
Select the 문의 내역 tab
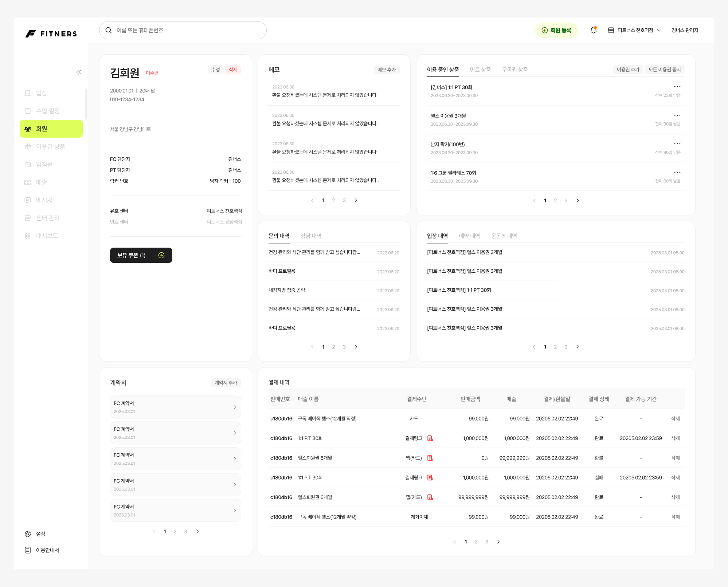tap(279, 236)
